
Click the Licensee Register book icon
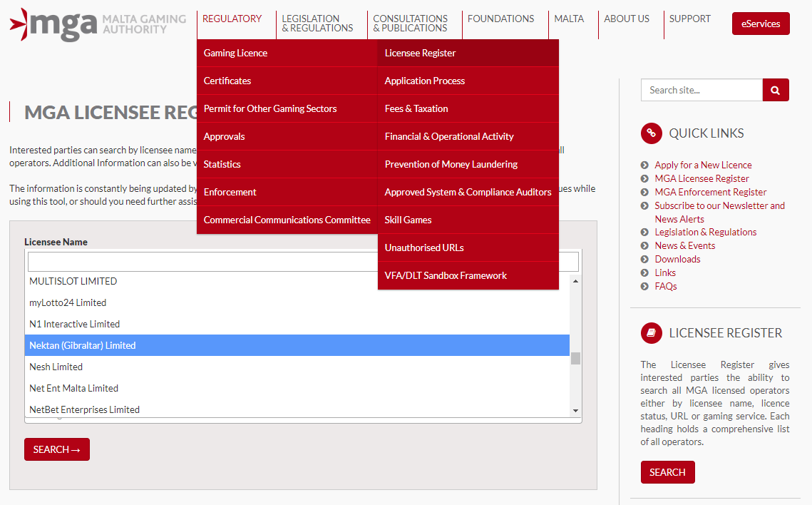[x=651, y=333]
